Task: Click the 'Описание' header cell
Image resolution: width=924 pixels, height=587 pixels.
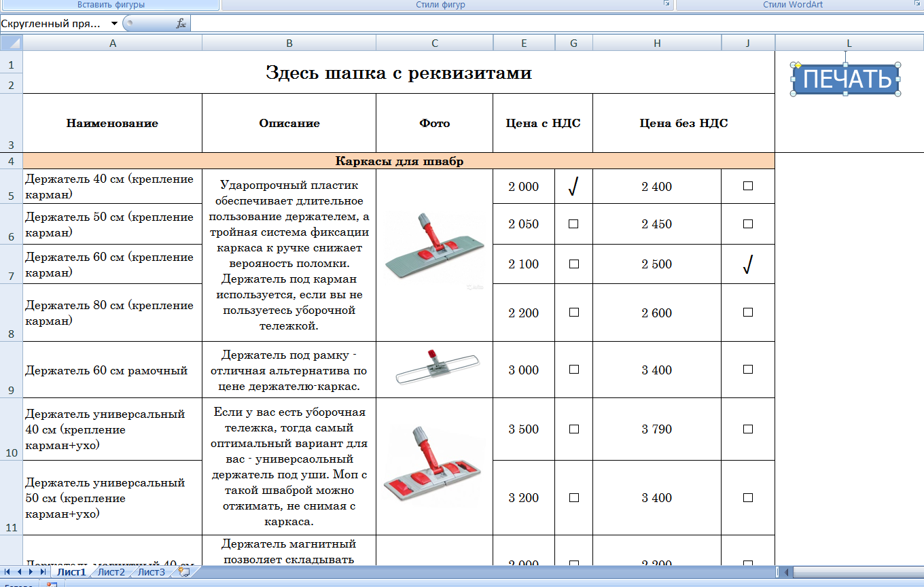Action: tap(289, 123)
